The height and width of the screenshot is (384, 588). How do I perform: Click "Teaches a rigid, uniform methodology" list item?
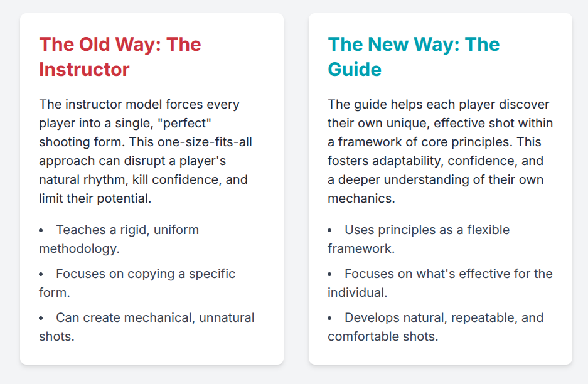pos(127,239)
